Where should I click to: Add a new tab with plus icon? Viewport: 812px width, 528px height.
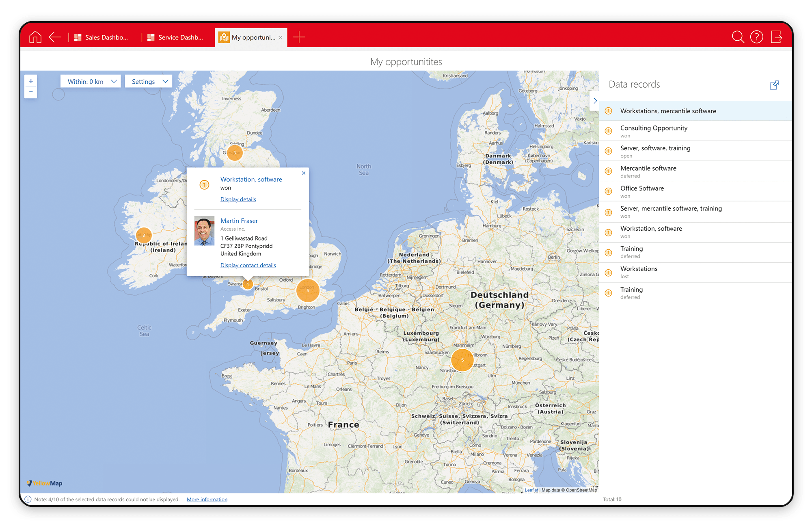(299, 37)
